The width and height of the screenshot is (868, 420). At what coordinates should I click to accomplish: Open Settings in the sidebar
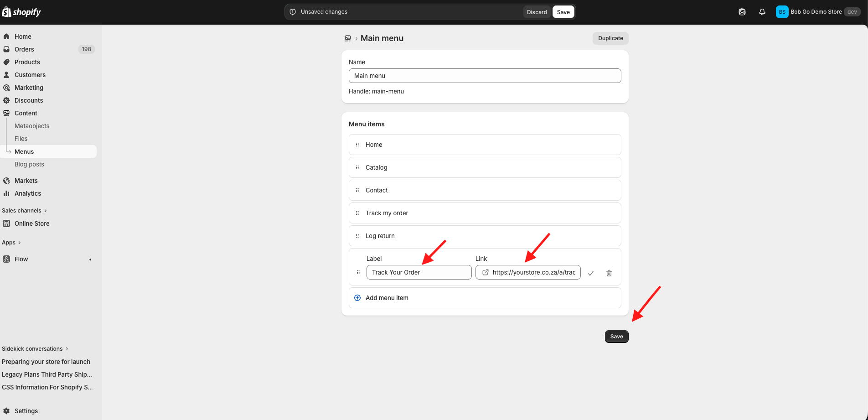[x=26, y=411]
